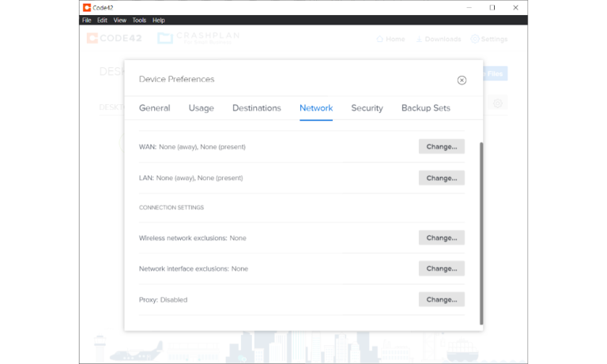
Task: Click 'Network interface exclusions: None' text
Action: pyautogui.click(x=193, y=268)
